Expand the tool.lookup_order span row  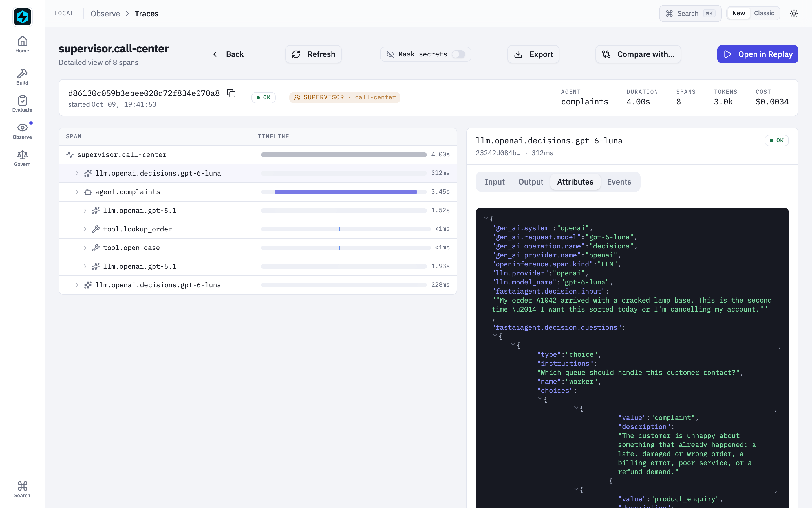click(x=85, y=229)
